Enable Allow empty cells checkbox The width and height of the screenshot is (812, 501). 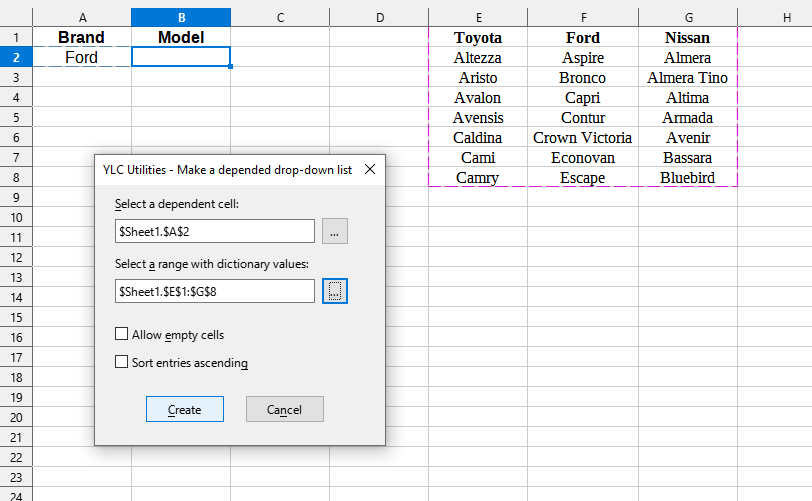pos(121,334)
